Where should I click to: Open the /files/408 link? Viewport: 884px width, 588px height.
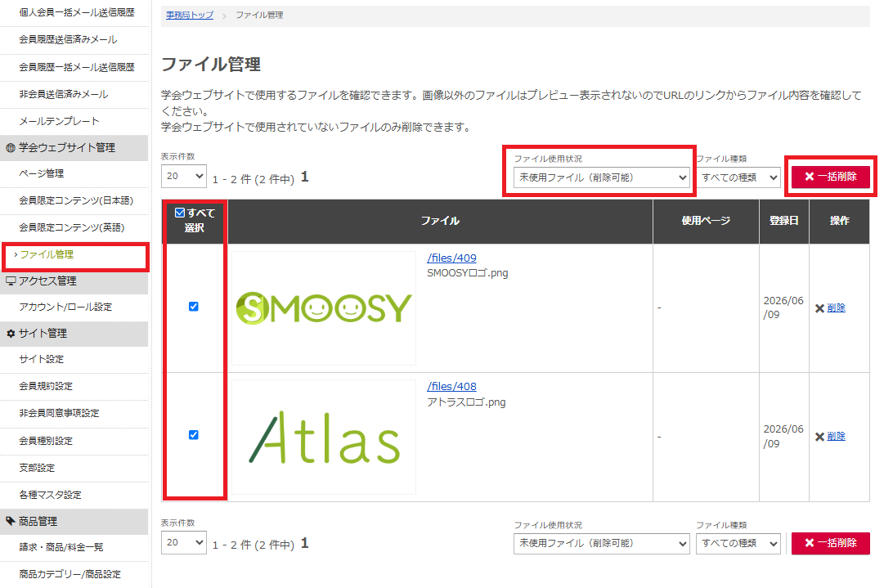click(451, 386)
